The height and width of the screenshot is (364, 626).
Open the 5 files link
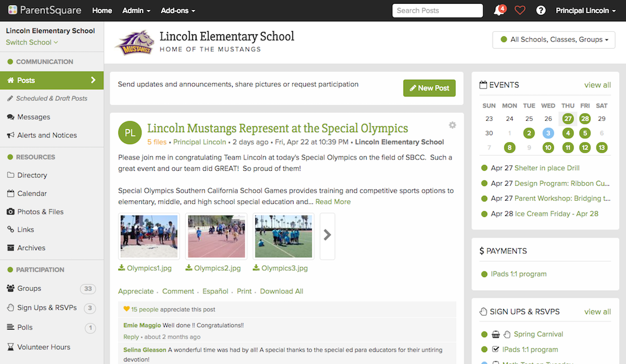point(156,142)
